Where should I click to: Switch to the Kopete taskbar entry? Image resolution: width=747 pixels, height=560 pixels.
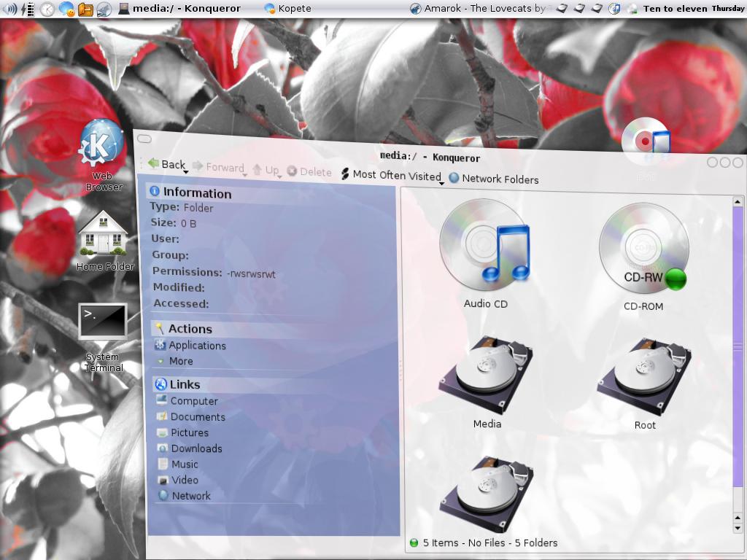click(287, 8)
